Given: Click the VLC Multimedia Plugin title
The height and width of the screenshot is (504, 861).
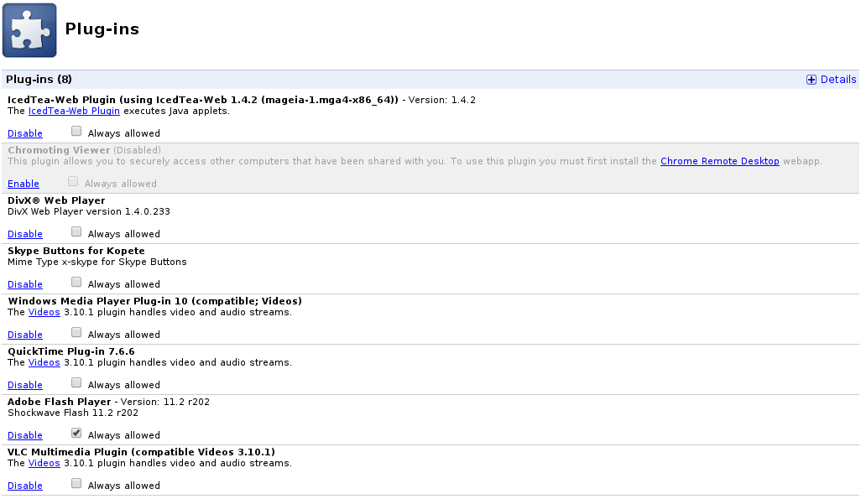Looking at the screenshot, I should [142, 452].
